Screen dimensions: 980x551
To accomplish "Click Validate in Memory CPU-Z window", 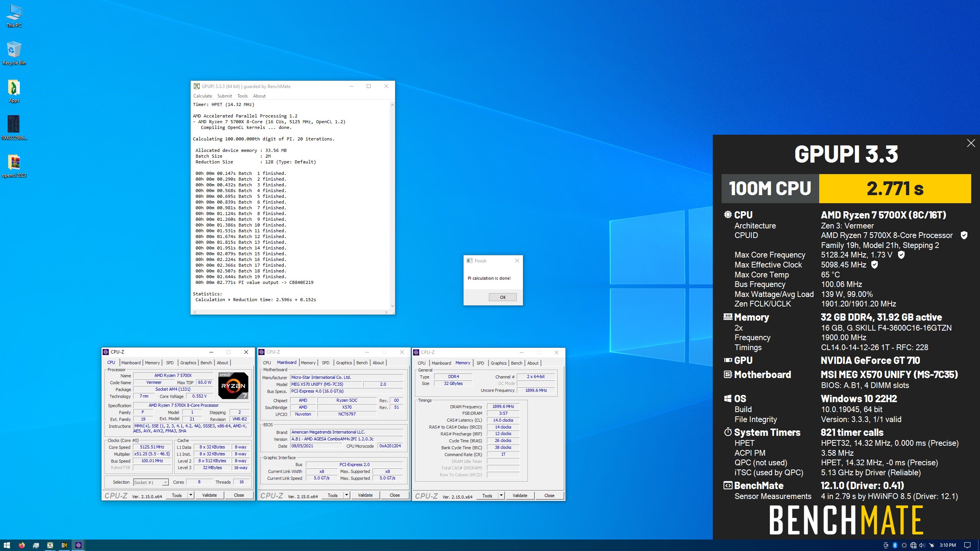I will point(520,496).
